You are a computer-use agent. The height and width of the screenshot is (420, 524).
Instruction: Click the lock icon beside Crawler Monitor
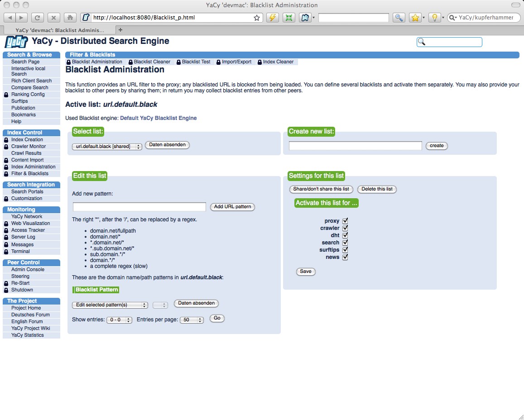pyautogui.click(x=6, y=147)
